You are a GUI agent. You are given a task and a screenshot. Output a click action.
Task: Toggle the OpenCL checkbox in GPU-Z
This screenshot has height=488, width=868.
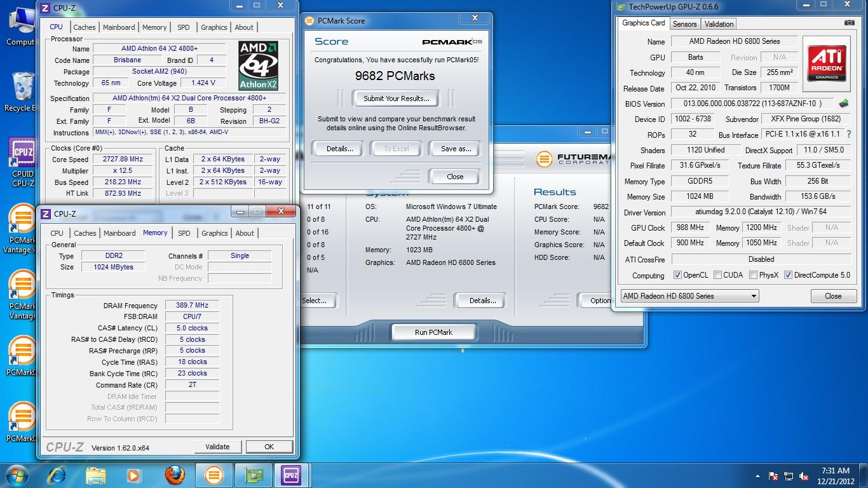tap(678, 275)
